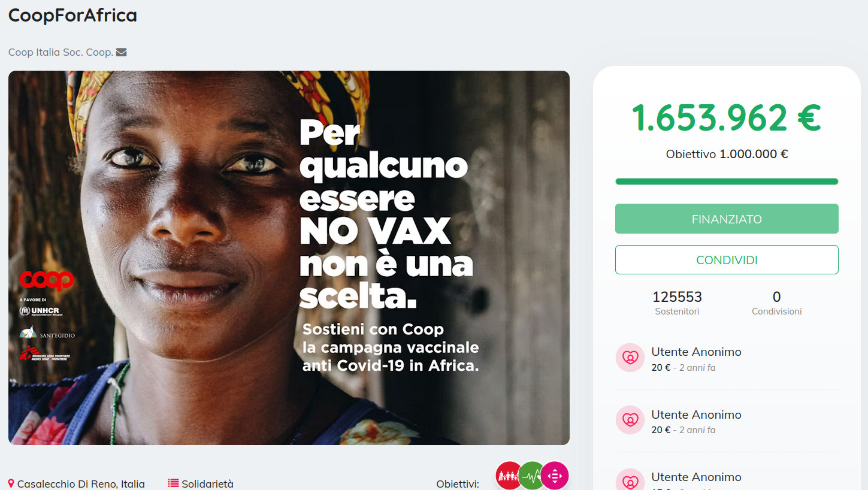This screenshot has height=490, width=868.
Task: Select the pink Reduced Inequalities goal icon
Action: 554,476
